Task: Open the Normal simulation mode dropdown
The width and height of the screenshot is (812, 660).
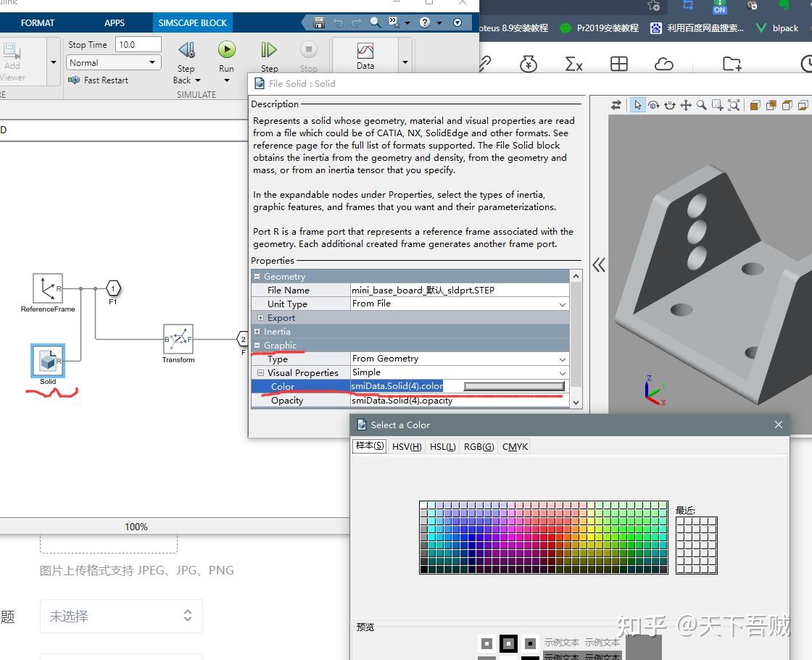Action: (113, 62)
